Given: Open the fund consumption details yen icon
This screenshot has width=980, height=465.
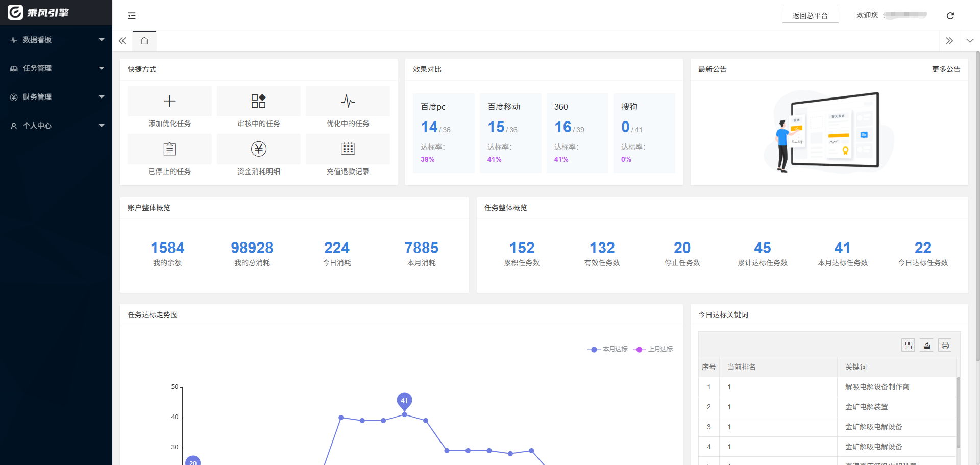Looking at the screenshot, I should tap(258, 149).
